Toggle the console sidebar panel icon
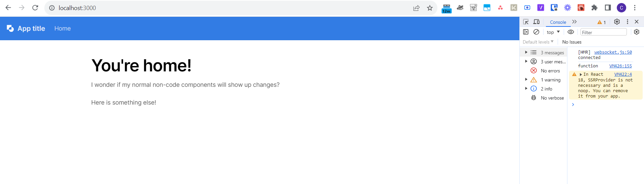Image resolution: width=644 pixels, height=184 pixels. [x=526, y=32]
